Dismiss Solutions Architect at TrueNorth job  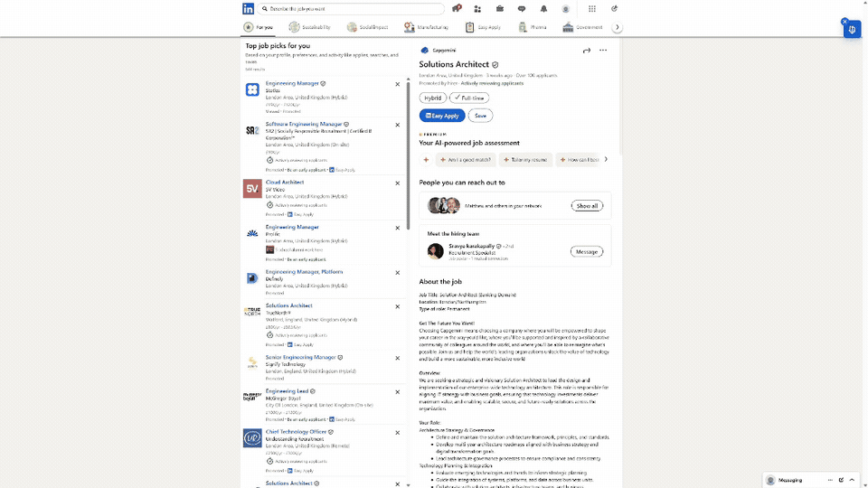[x=398, y=306]
